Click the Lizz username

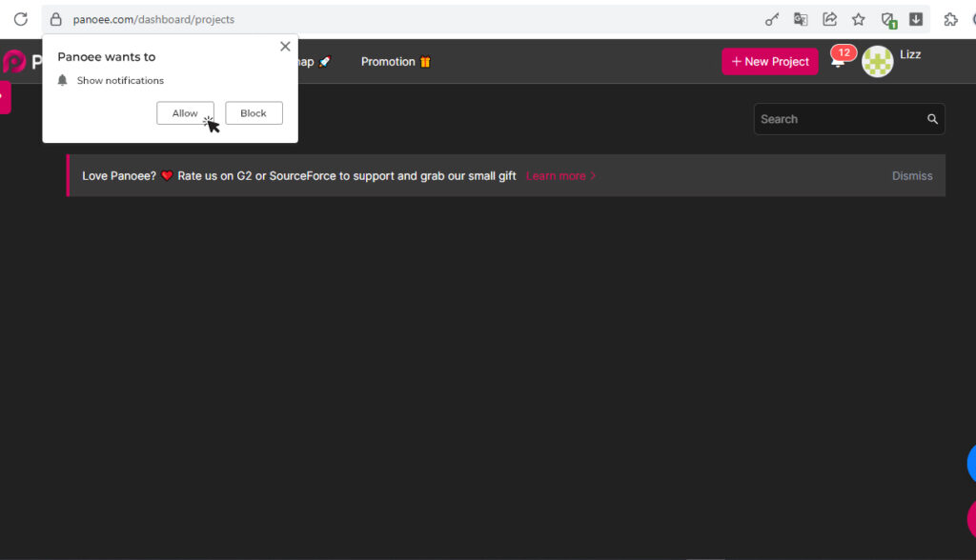point(910,54)
